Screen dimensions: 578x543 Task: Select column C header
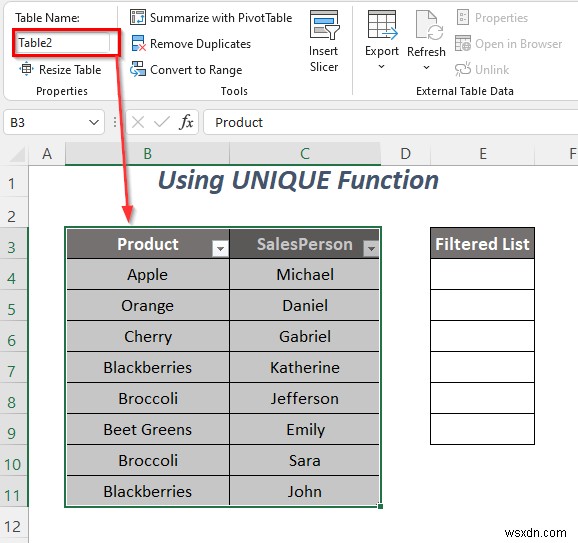point(305,154)
